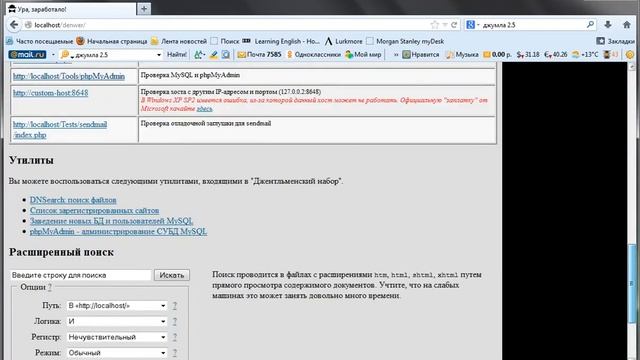Click the weather +13°C indicator
The image size is (640, 360).
click(585, 54)
